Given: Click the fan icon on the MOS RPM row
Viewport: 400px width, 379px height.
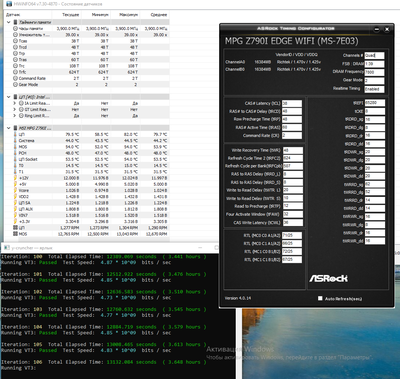Looking at the screenshot, I should 15,234.
